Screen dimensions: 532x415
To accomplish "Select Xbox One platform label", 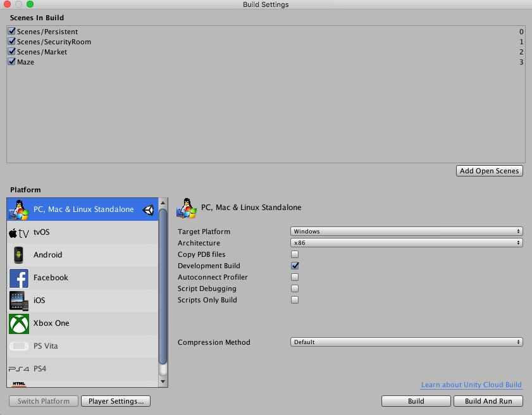I will 51,323.
